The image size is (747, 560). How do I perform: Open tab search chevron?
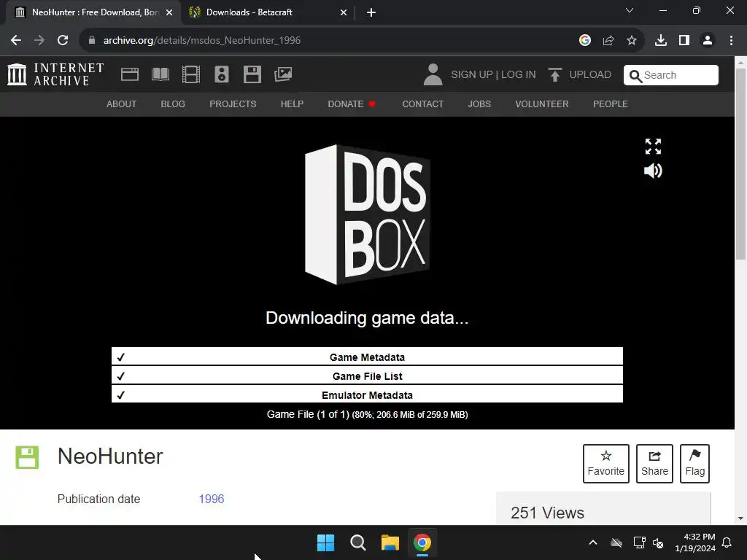tap(630, 10)
